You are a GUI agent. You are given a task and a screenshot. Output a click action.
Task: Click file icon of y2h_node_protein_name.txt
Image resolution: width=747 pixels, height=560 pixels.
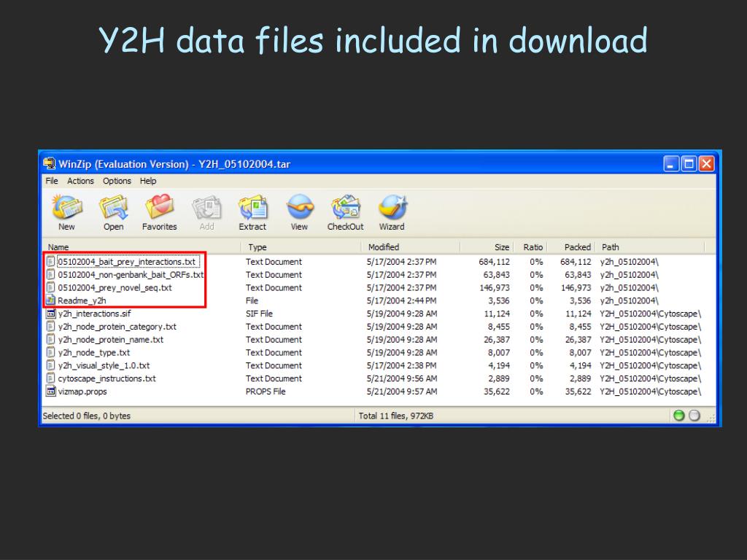[x=50, y=339]
